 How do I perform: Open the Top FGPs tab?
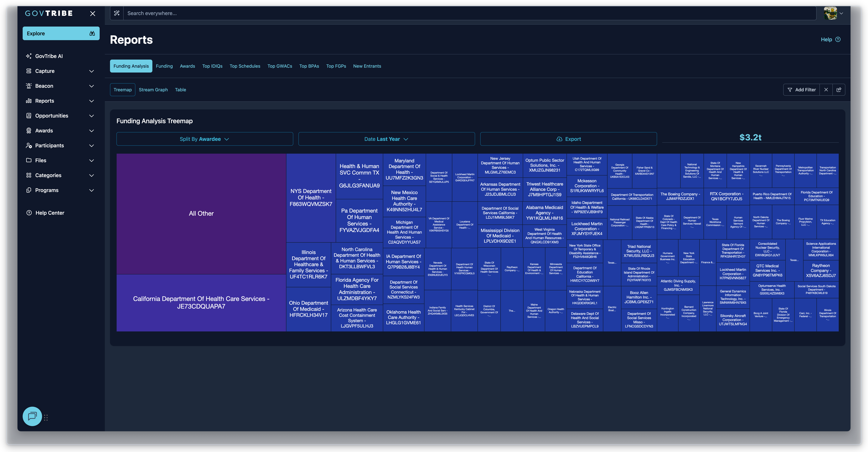pyautogui.click(x=336, y=66)
